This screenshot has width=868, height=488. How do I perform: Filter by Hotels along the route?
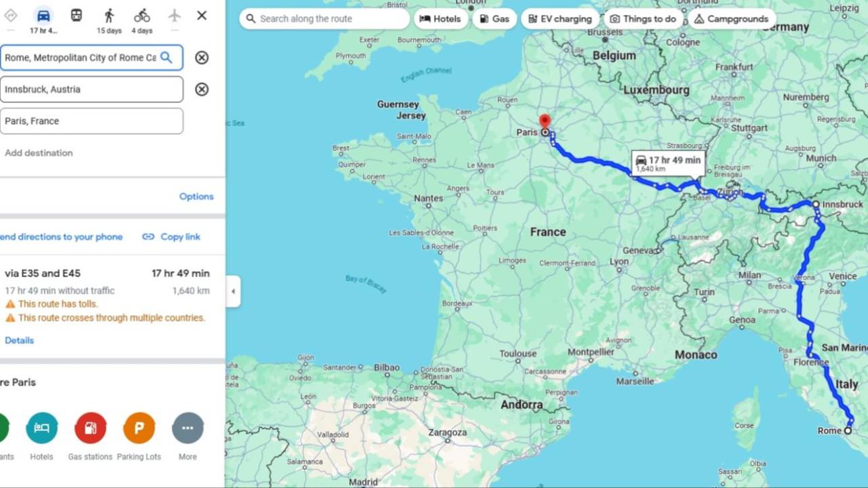pyautogui.click(x=441, y=19)
